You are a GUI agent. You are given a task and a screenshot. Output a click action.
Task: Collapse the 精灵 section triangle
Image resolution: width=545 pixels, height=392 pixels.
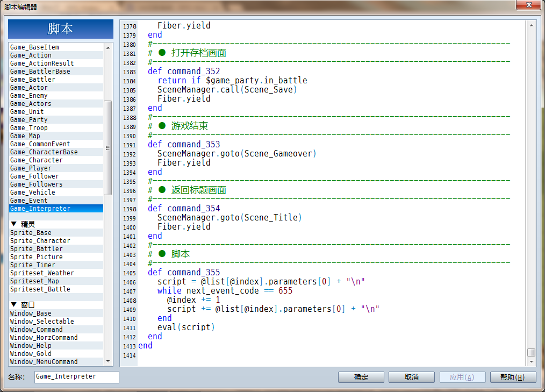point(14,224)
